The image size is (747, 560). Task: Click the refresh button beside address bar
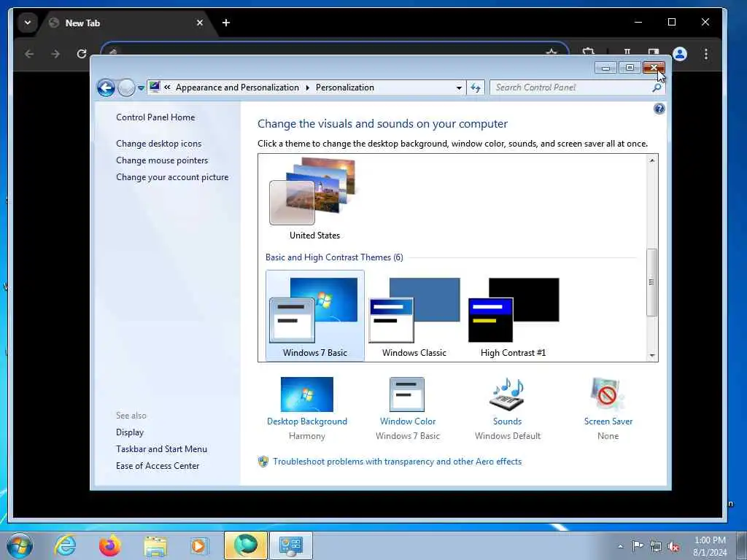tap(476, 87)
